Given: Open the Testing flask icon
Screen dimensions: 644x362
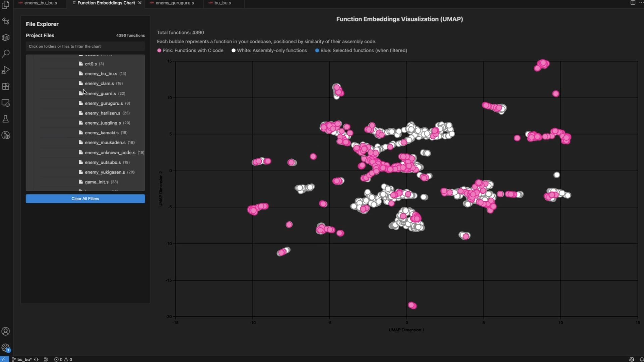Looking at the screenshot, I should pos(6,119).
